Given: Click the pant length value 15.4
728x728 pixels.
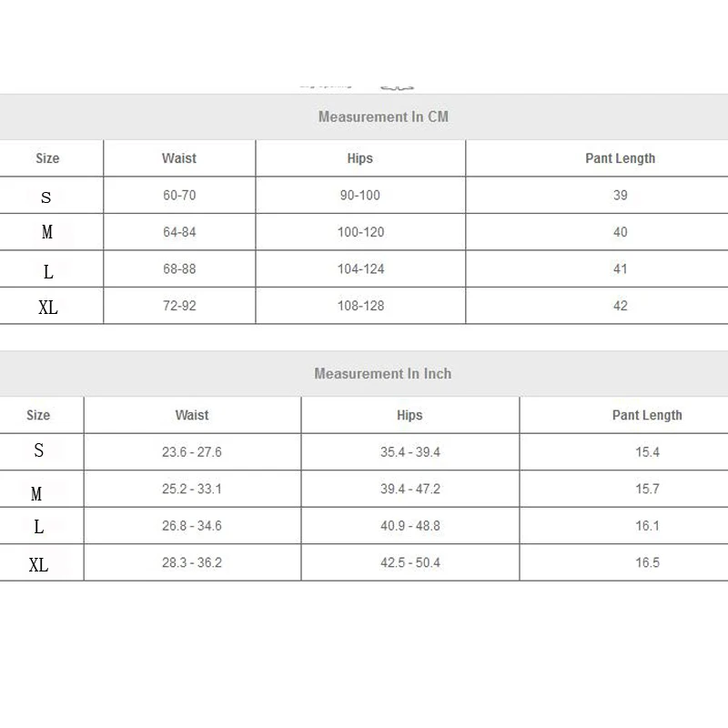Looking at the screenshot, I should [647, 452].
